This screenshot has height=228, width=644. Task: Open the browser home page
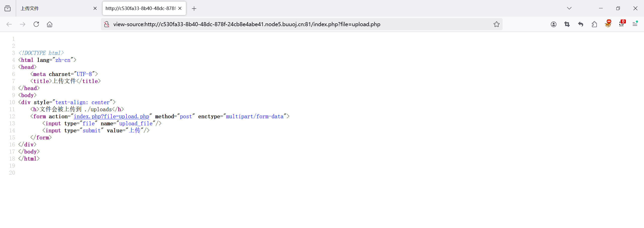pos(50,24)
